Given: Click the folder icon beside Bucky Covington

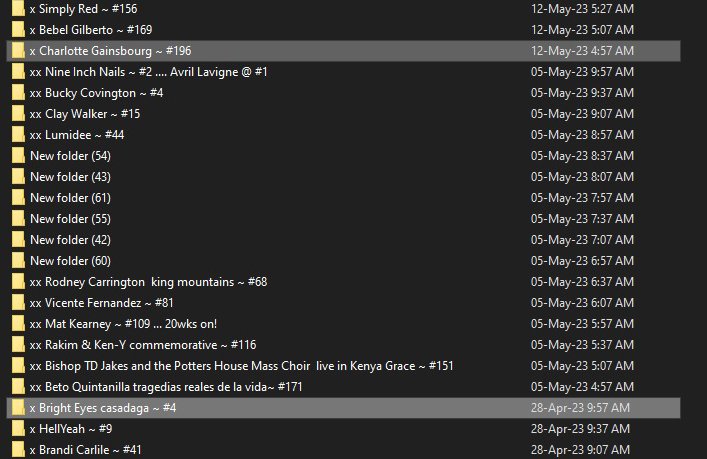Looking at the screenshot, I should coord(18,93).
